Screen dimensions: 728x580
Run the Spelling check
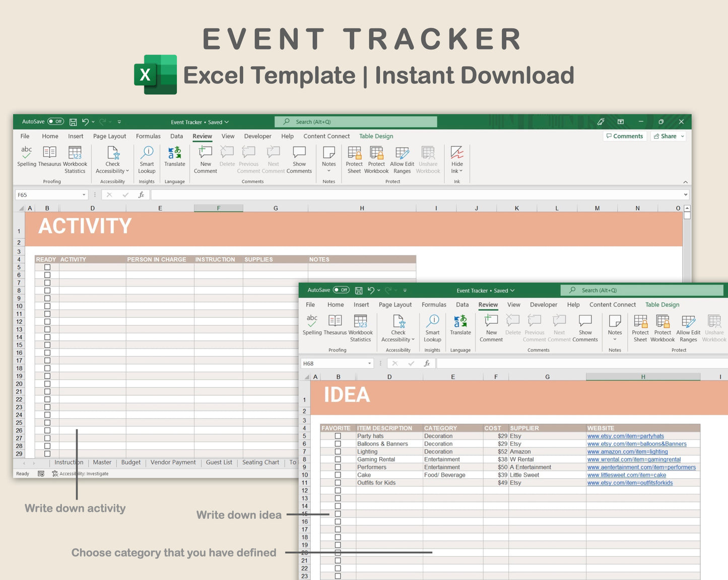26,158
